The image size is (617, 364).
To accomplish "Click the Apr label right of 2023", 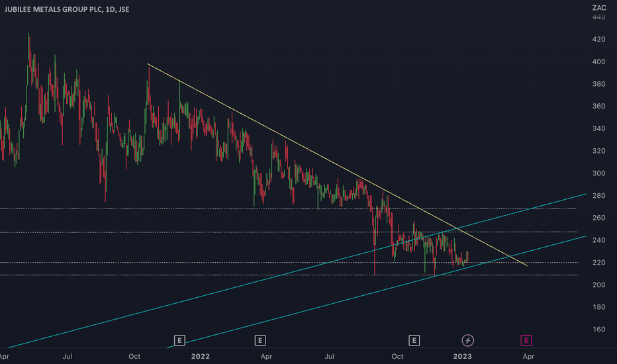I will (x=528, y=357).
